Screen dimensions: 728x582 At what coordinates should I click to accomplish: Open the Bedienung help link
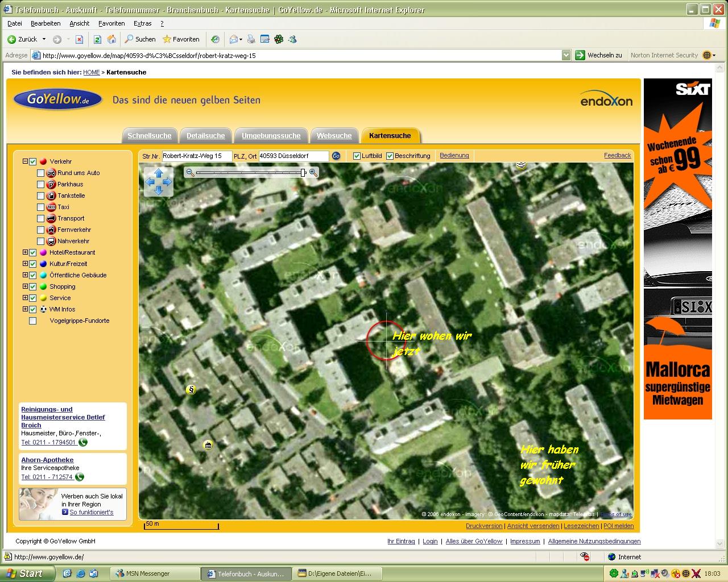coord(454,155)
